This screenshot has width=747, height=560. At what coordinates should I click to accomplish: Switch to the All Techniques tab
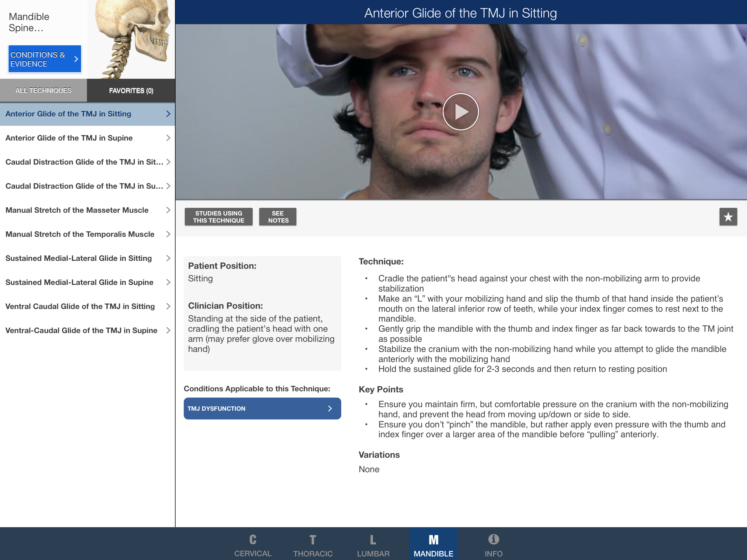pyautogui.click(x=43, y=91)
